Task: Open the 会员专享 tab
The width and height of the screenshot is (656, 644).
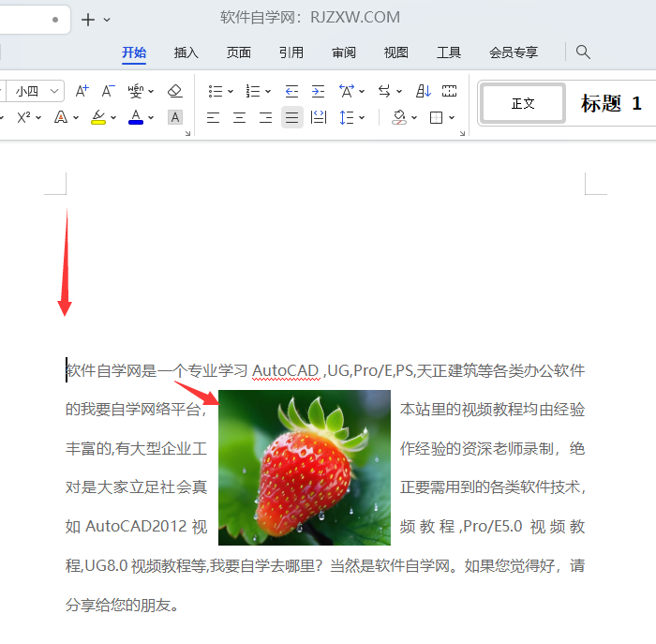Action: [514, 52]
